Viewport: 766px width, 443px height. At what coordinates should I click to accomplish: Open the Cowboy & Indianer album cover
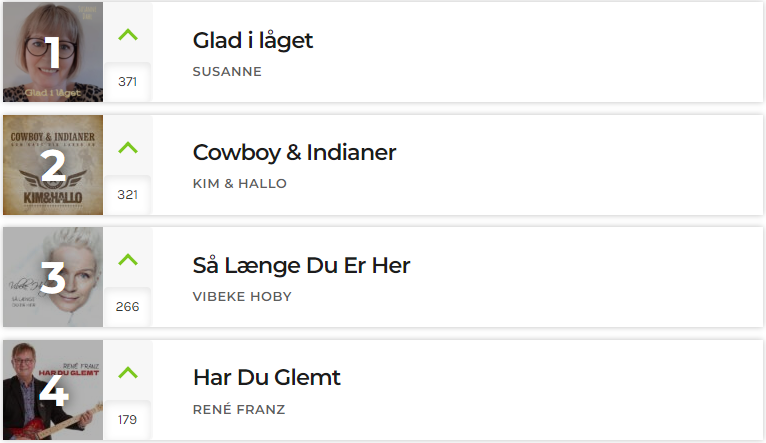[x=53, y=165]
